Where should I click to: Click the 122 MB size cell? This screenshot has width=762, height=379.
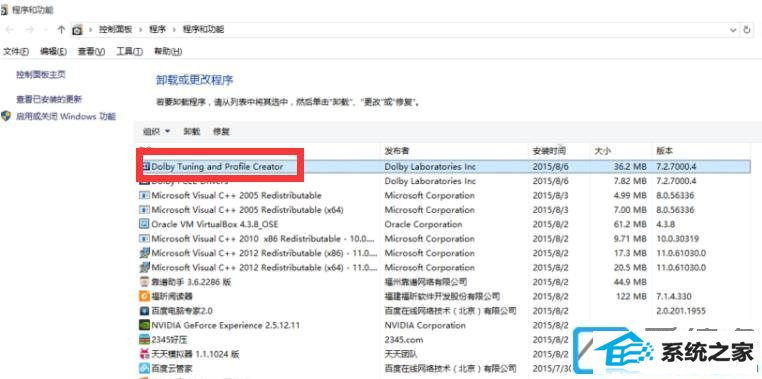point(632,296)
